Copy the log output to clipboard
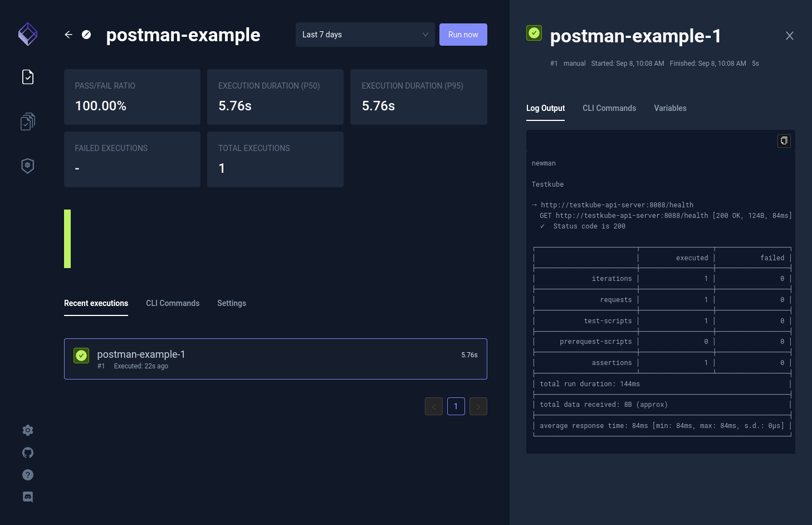 (x=784, y=141)
